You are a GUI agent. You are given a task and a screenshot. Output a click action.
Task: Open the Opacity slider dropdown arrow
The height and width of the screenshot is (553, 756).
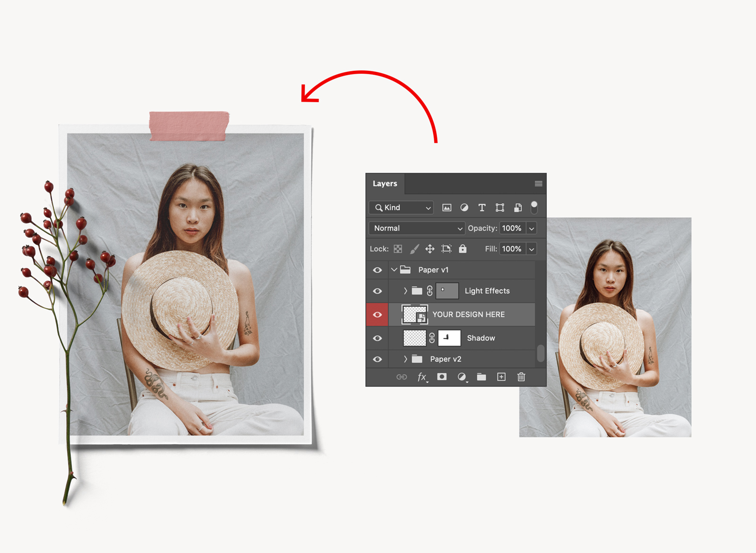532,228
